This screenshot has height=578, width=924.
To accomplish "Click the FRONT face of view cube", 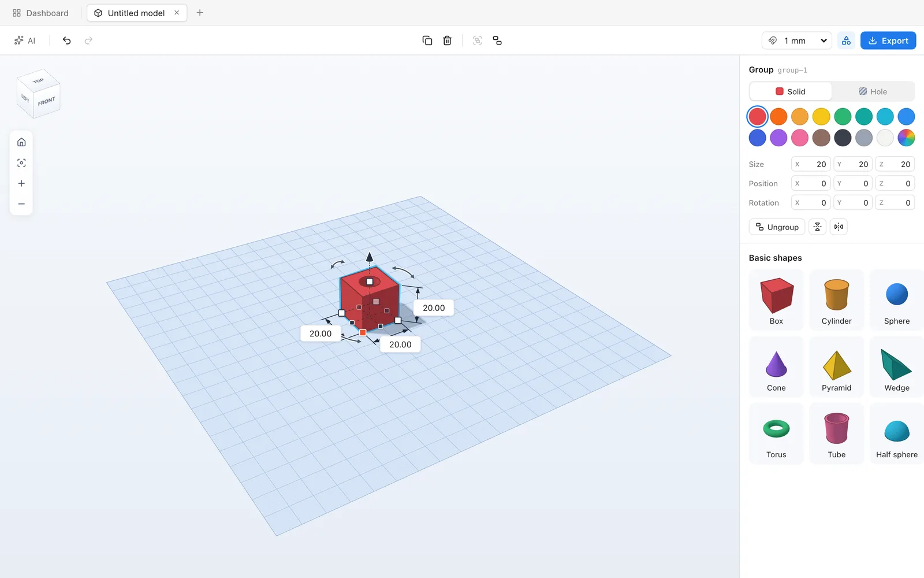I will [47, 102].
